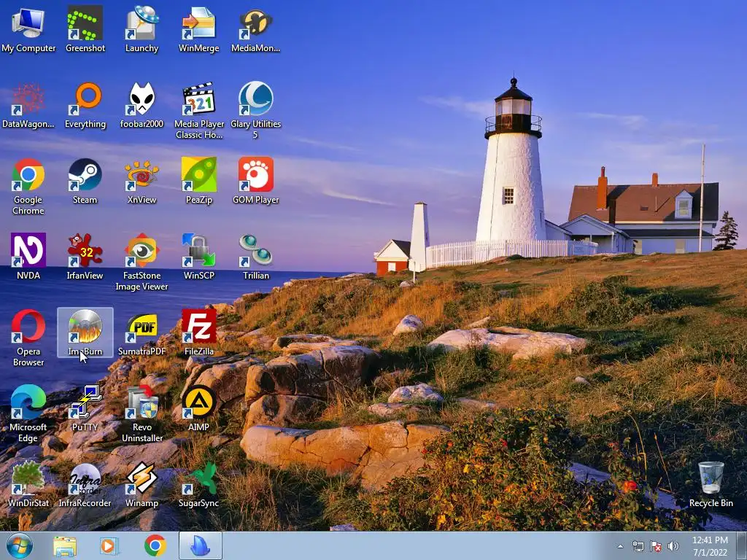
Task: Click the MediaMonkey shortcut icon
Action: pyautogui.click(x=255, y=29)
